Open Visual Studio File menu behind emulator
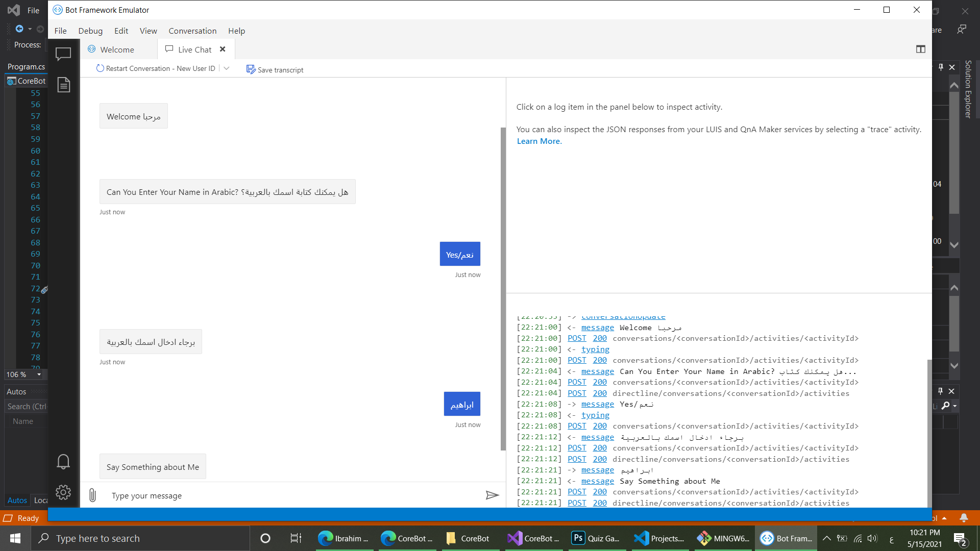The height and width of the screenshot is (551, 980). (x=33, y=10)
